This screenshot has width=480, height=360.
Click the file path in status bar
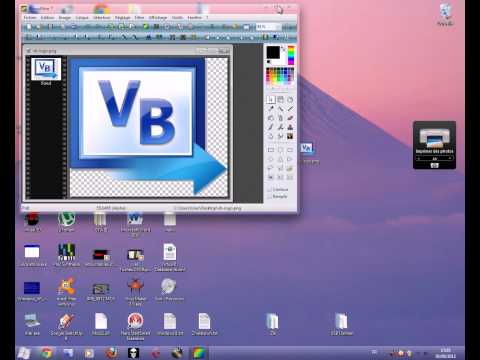pos(207,208)
